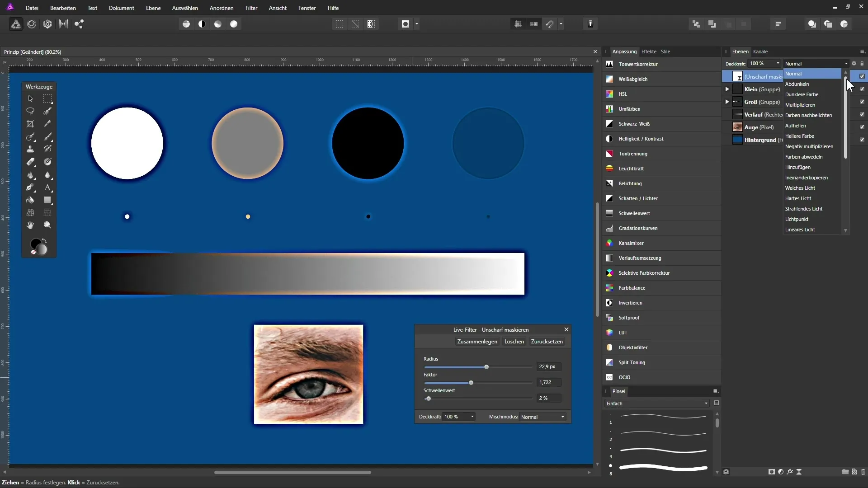Open the quick mask toolbar icon
The image size is (868, 488).
406,24
